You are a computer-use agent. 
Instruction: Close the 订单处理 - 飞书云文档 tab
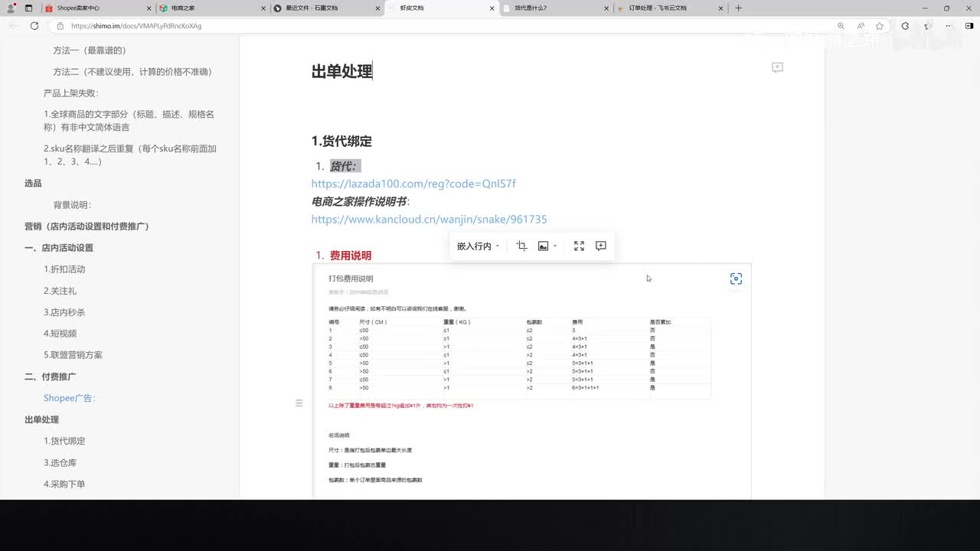tap(720, 8)
